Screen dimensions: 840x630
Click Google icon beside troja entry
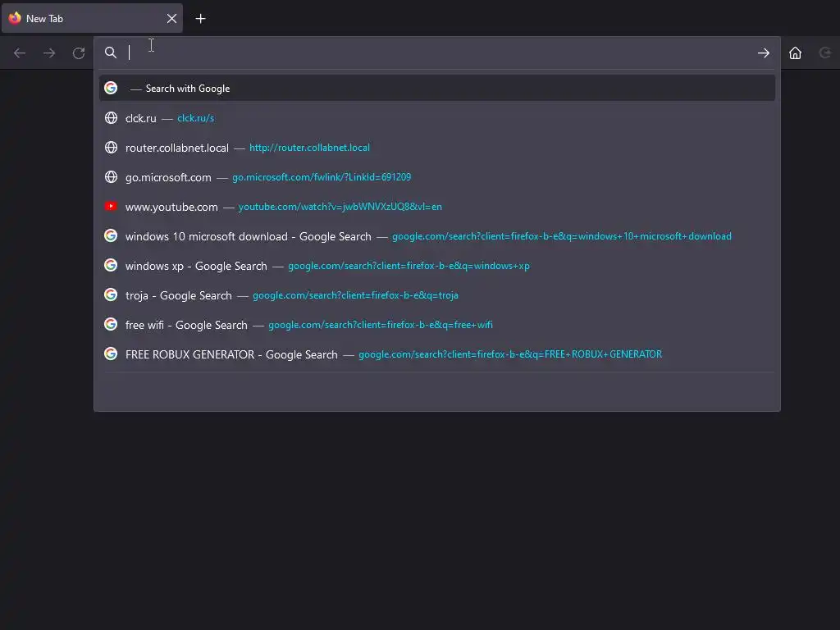pyautogui.click(x=111, y=294)
